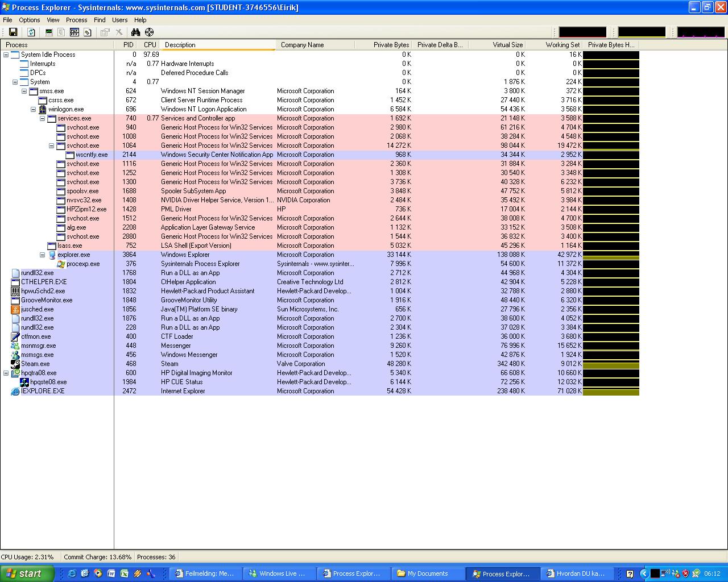Click the jusched.exe Java icon

pyautogui.click(x=15, y=309)
